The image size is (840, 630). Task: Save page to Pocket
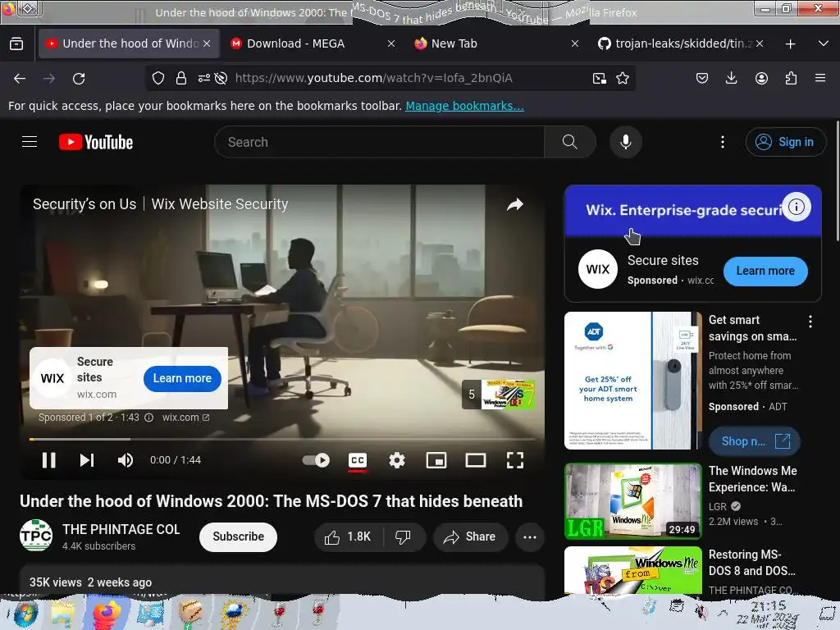click(702, 78)
